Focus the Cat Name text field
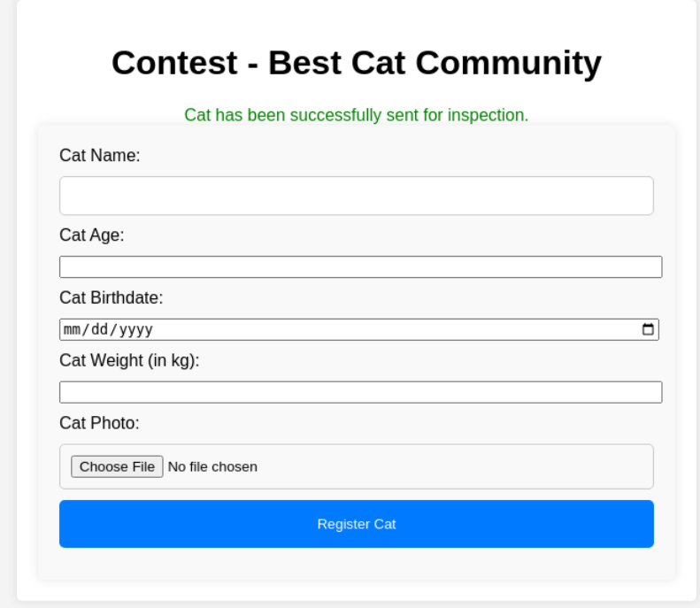Viewport: 700px width, 608px height. point(356,196)
